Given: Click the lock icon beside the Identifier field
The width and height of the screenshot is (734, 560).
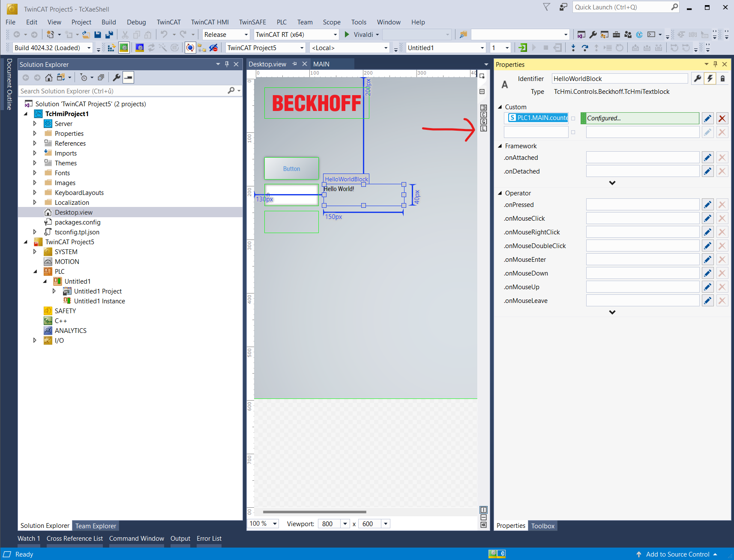Looking at the screenshot, I should coord(722,78).
